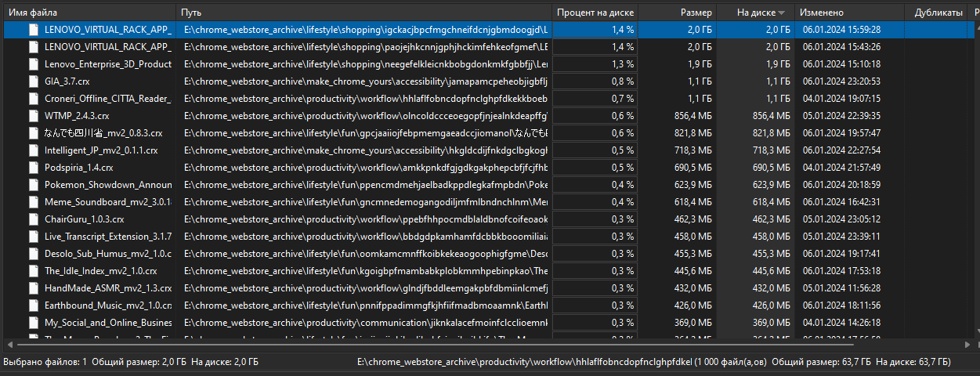Click the 0,8 % percent bar of GIA_3.7.crx
The width and height of the screenshot is (980, 376).
[595, 81]
